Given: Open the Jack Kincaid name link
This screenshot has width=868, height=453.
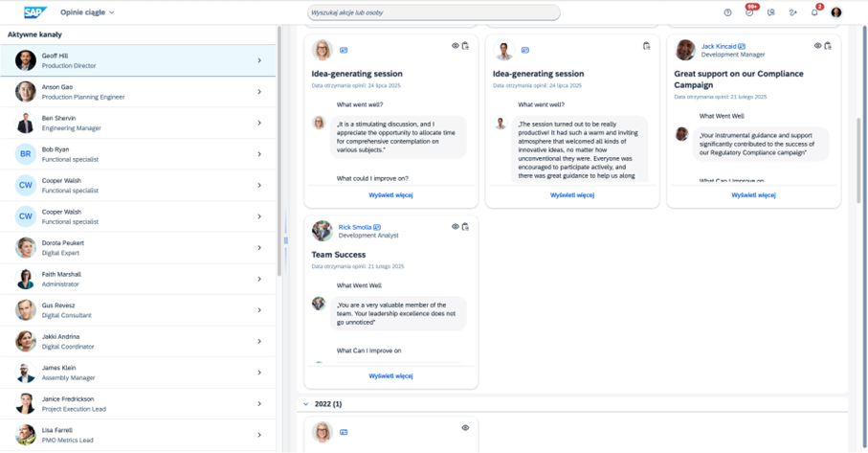Looking at the screenshot, I should pos(719,46).
